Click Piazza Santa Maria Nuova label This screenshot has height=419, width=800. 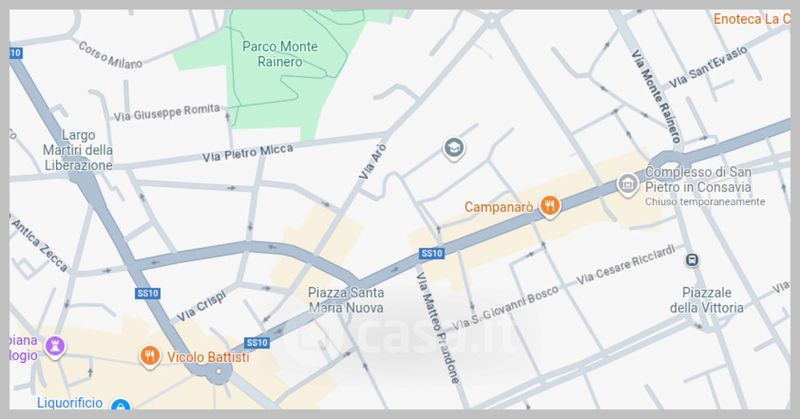(x=346, y=300)
